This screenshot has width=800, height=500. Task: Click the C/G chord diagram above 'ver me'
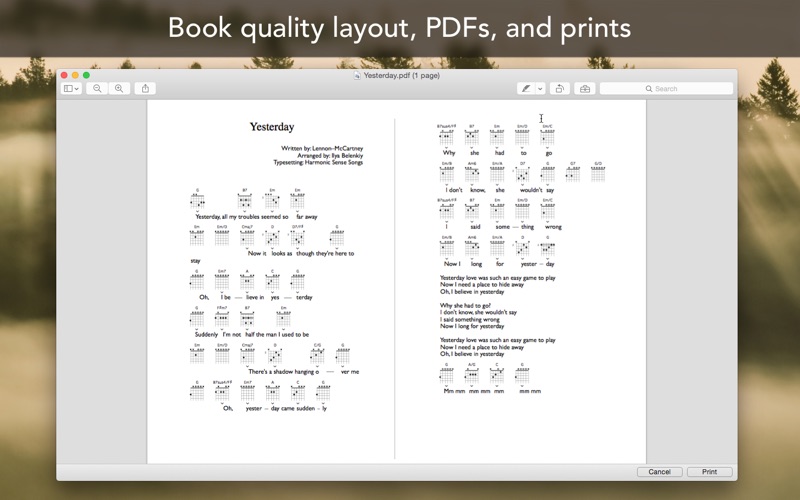pos(317,354)
